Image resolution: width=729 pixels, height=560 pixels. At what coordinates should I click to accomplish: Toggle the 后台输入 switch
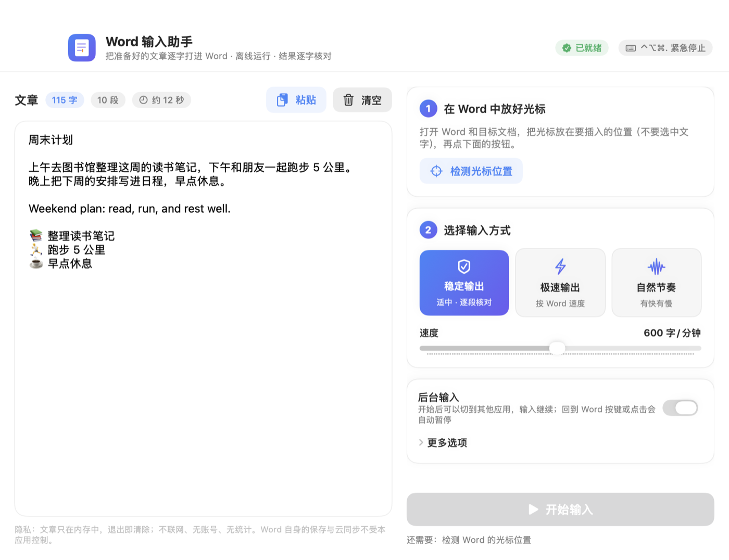click(680, 408)
